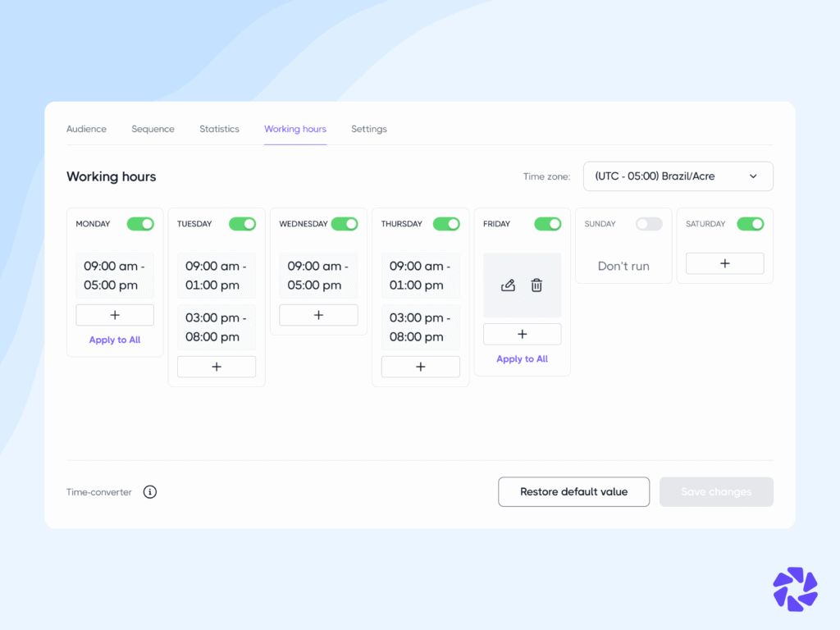
Task: Switch to the Sequence tab
Action: [x=153, y=129]
